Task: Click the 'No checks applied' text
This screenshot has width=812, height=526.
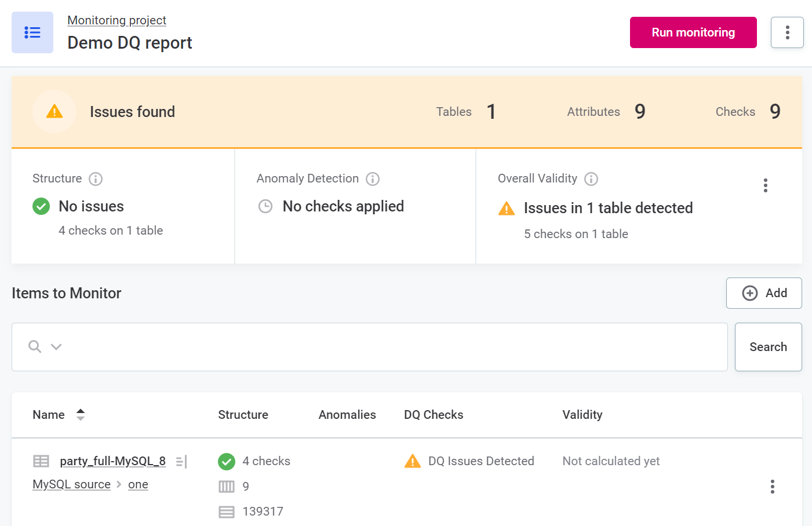Action: pyautogui.click(x=343, y=206)
